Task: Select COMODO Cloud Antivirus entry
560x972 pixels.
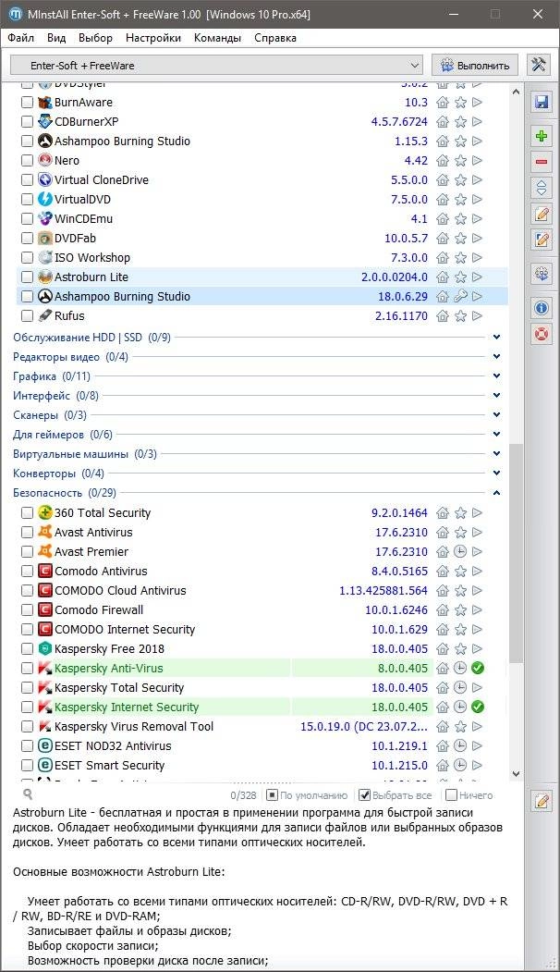Action: click(120, 591)
